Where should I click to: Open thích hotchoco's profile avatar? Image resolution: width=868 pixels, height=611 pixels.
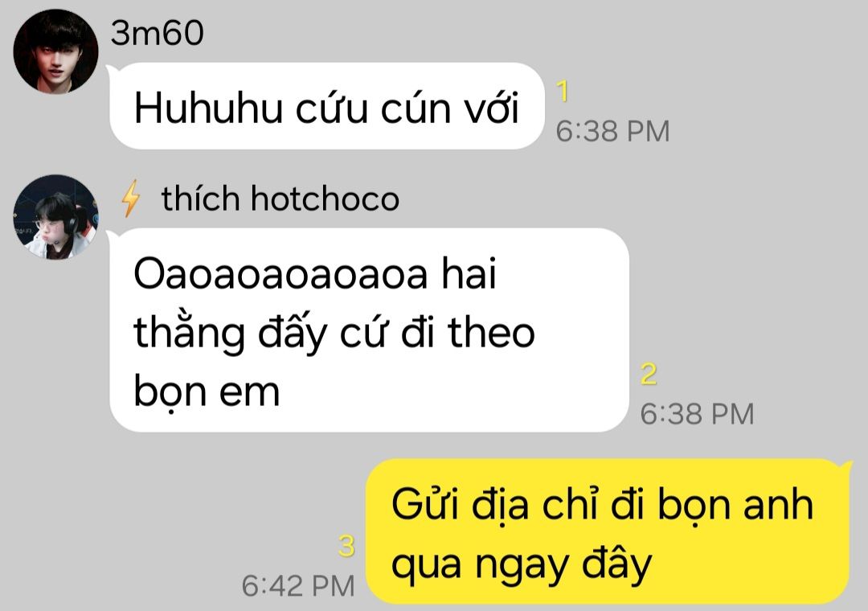point(55,217)
